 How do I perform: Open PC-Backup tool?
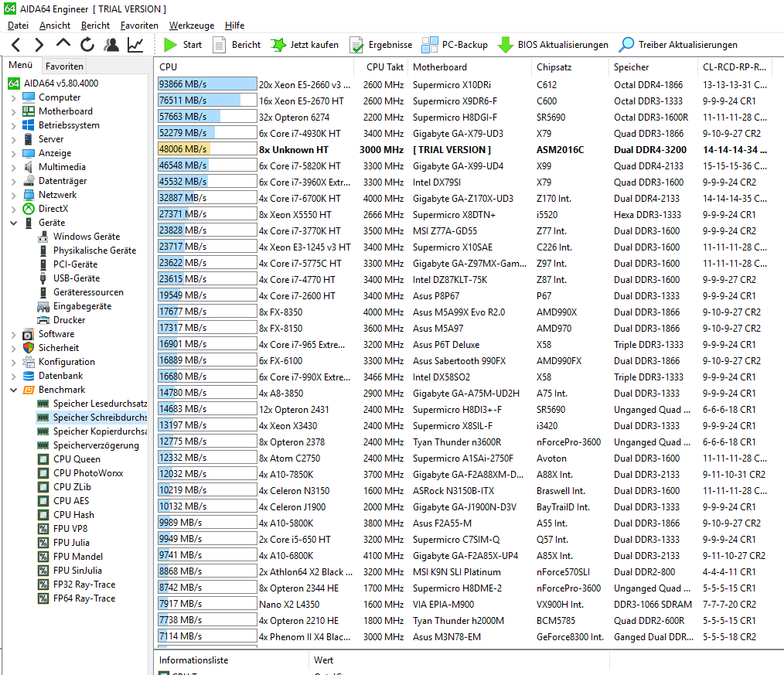click(455, 45)
